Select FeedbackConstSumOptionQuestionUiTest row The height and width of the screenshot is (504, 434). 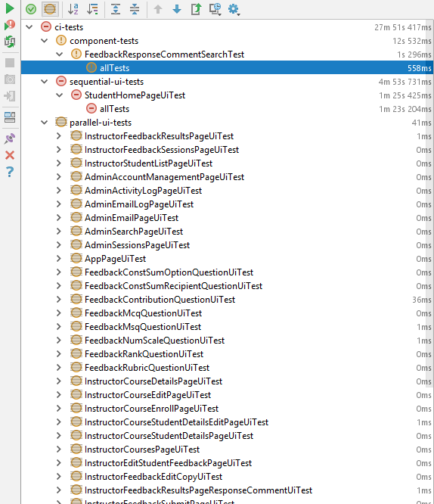pyautogui.click(x=227, y=272)
